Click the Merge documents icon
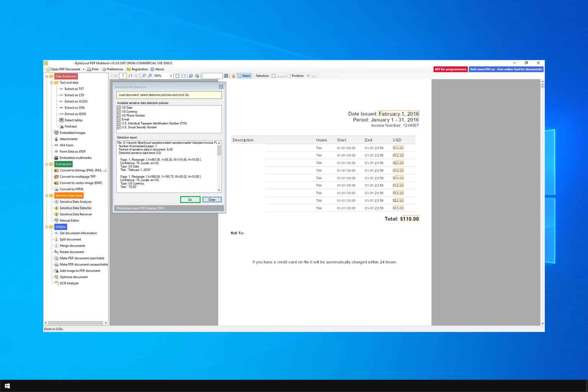Viewport: 588px width, 392px height. coord(56,246)
